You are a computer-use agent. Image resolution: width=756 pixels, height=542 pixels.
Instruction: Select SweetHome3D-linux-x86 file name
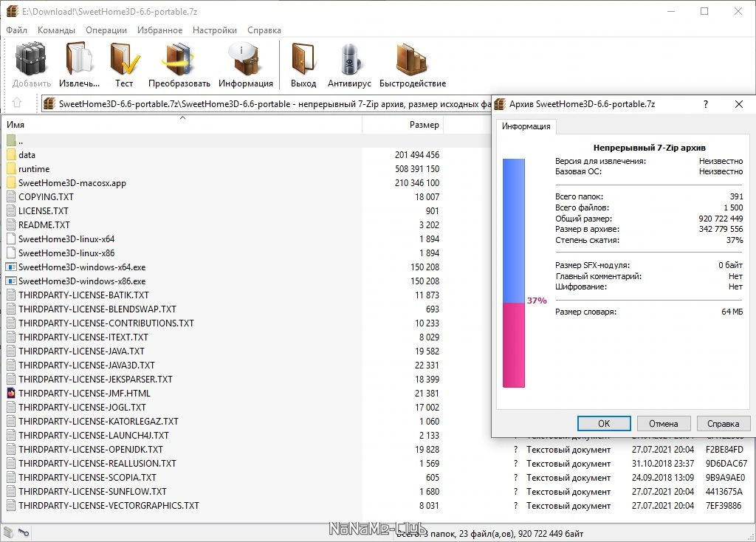pyautogui.click(x=66, y=253)
